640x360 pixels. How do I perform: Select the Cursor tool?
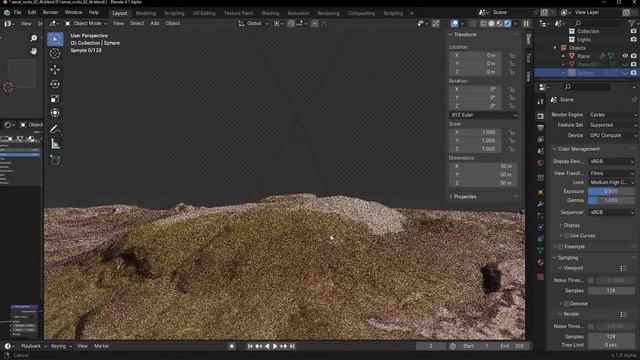point(55,53)
